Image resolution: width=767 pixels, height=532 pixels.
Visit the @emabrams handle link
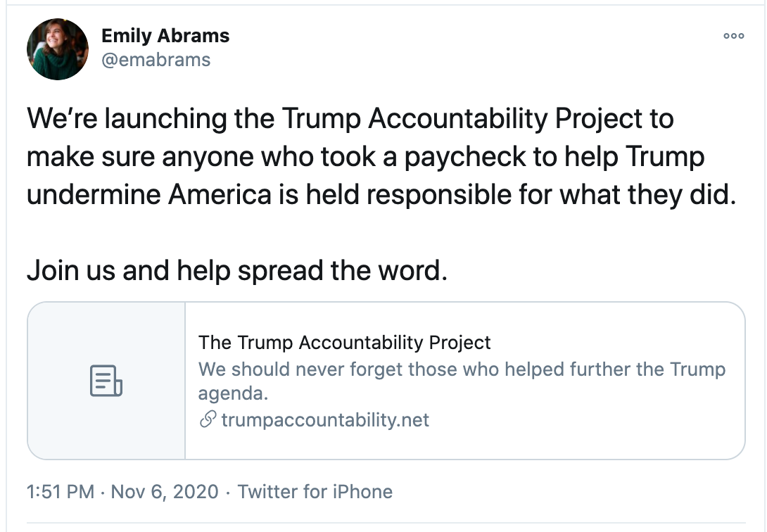[x=156, y=60]
